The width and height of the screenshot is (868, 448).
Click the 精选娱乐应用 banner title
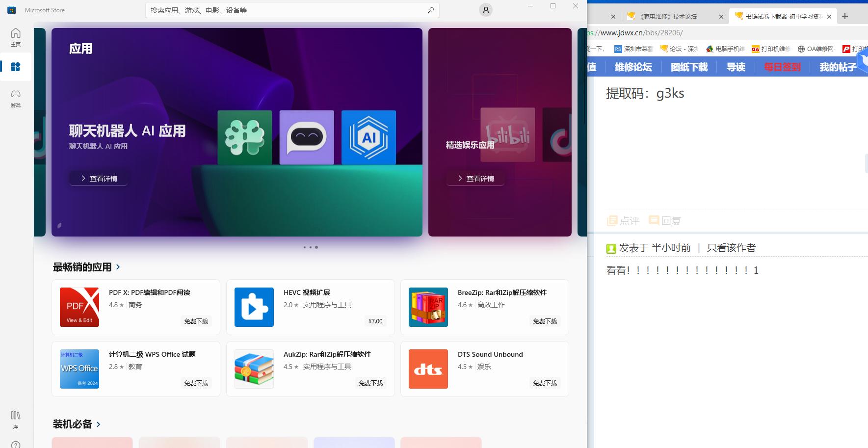point(470,145)
